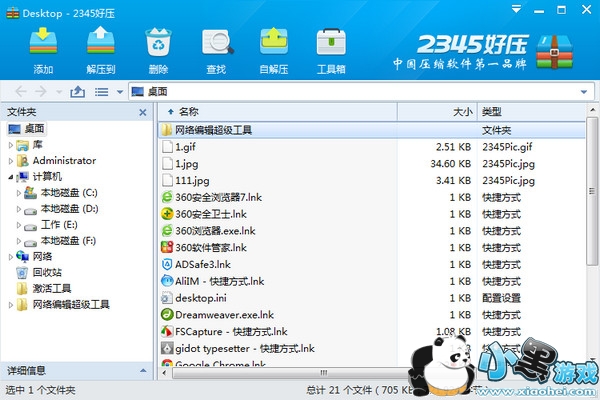600x400 pixels.
Task: Click the vertical scrollbar thumb in the file list
Action: click(592, 191)
